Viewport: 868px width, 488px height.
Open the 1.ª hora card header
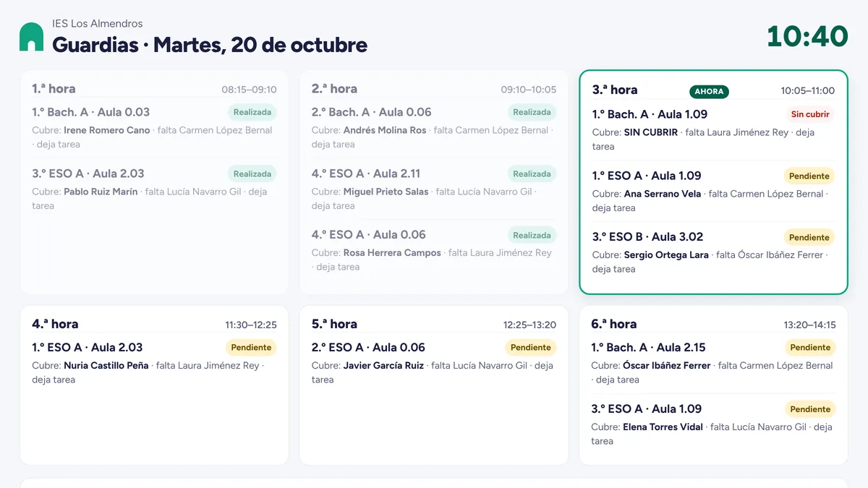point(154,89)
